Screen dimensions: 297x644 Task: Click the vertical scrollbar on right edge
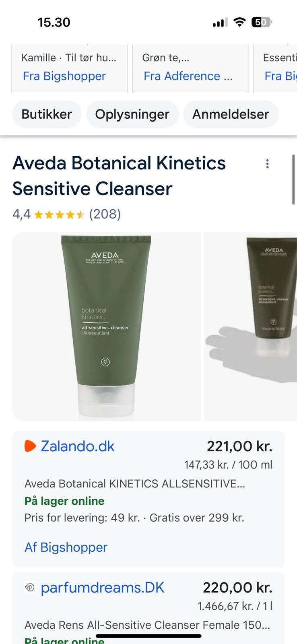point(293,179)
